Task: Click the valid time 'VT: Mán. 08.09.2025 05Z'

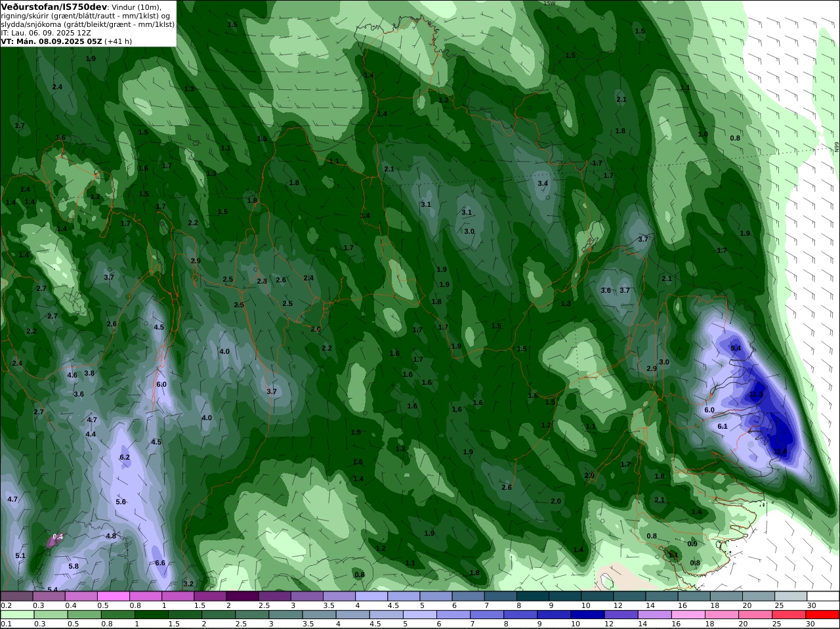Action: [x=51, y=41]
